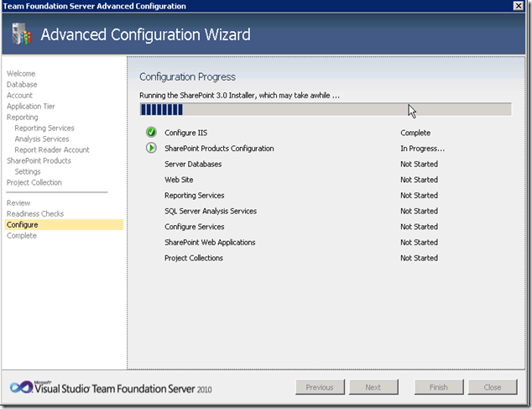Select the Welcome step in sidebar
This screenshot has width=532, height=409.
coord(21,74)
